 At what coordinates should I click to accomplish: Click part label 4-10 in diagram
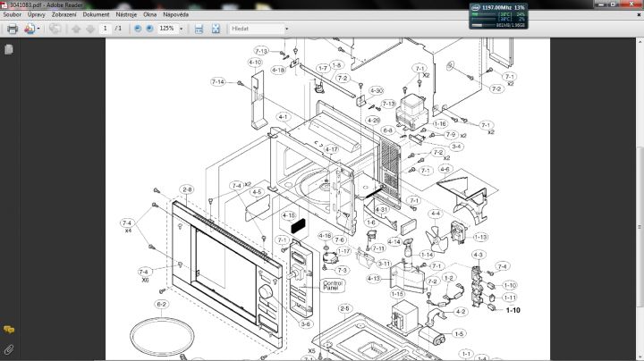point(255,63)
